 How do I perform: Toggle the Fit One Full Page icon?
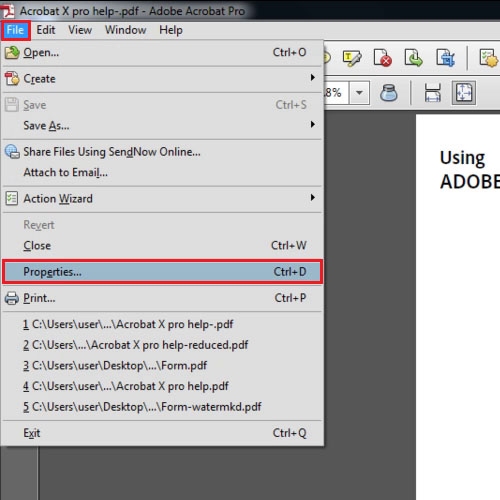coord(464,93)
